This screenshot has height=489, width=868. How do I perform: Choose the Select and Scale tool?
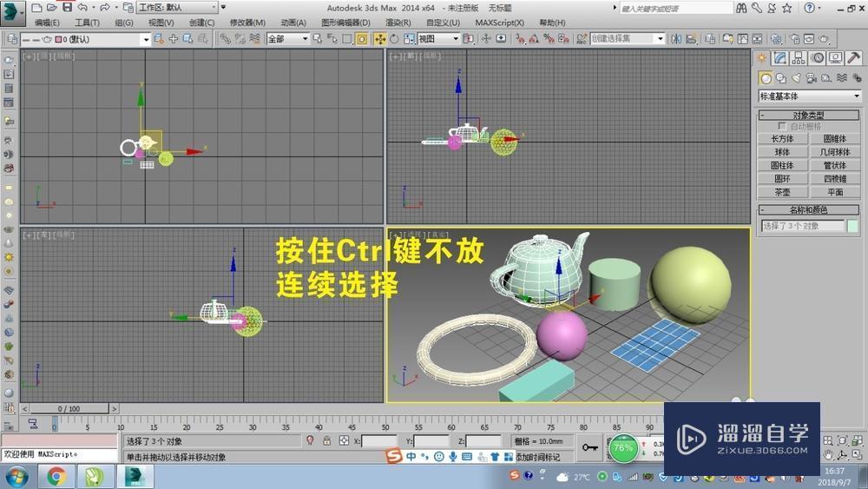pos(409,39)
